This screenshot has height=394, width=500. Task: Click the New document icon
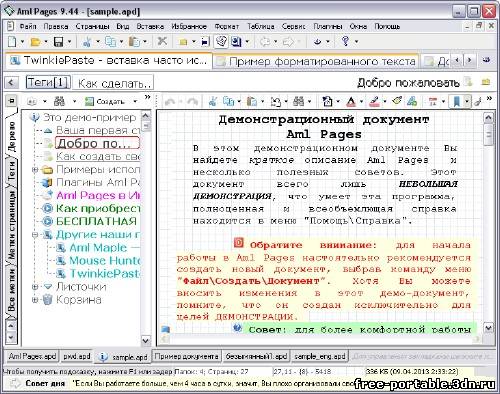[x=12, y=42]
